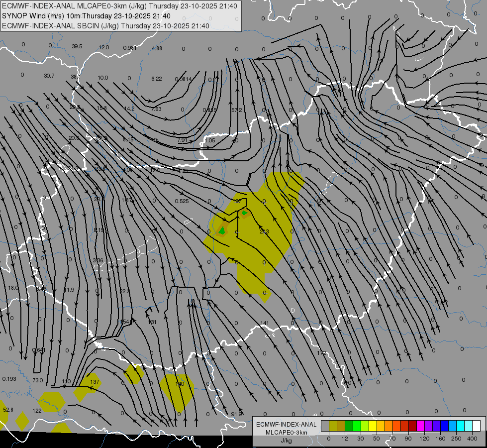
Task: Select the white swatch at legend end
Action: tap(476, 426)
